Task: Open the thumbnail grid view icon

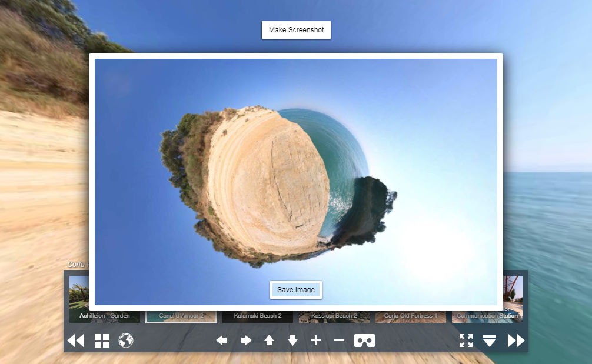Action: point(102,340)
